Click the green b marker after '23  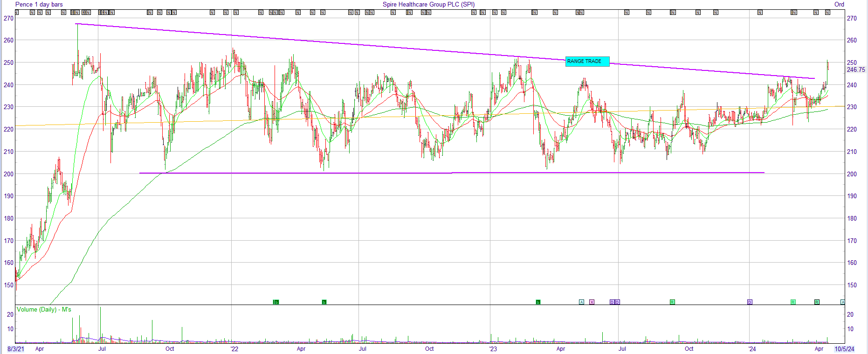click(x=538, y=302)
